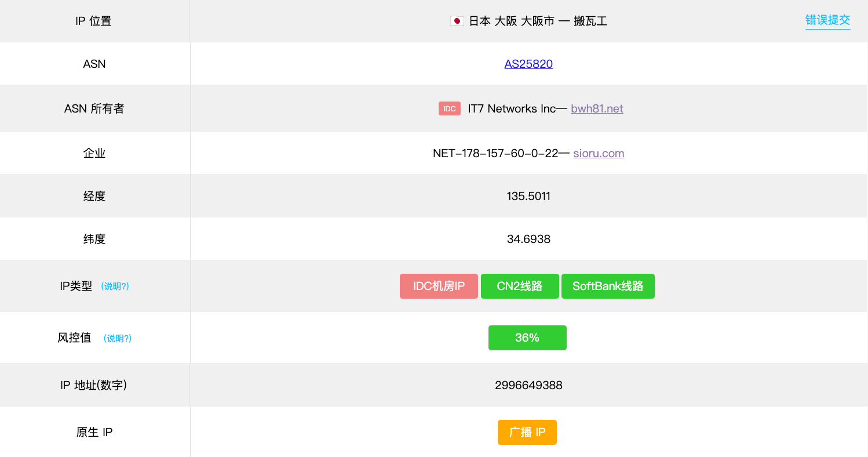Screen dimensions: 868x457
Task: Select the IDC机房IP red tag
Action: pyautogui.click(x=439, y=286)
